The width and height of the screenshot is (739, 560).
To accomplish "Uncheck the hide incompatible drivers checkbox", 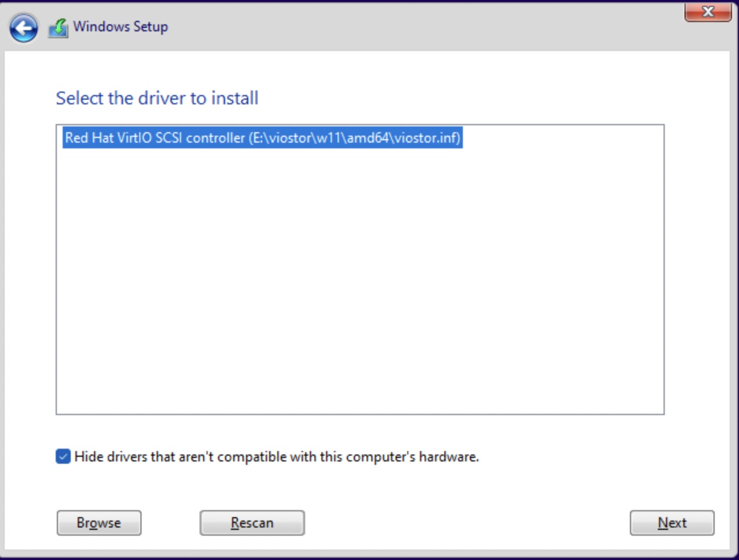I will 63,457.
